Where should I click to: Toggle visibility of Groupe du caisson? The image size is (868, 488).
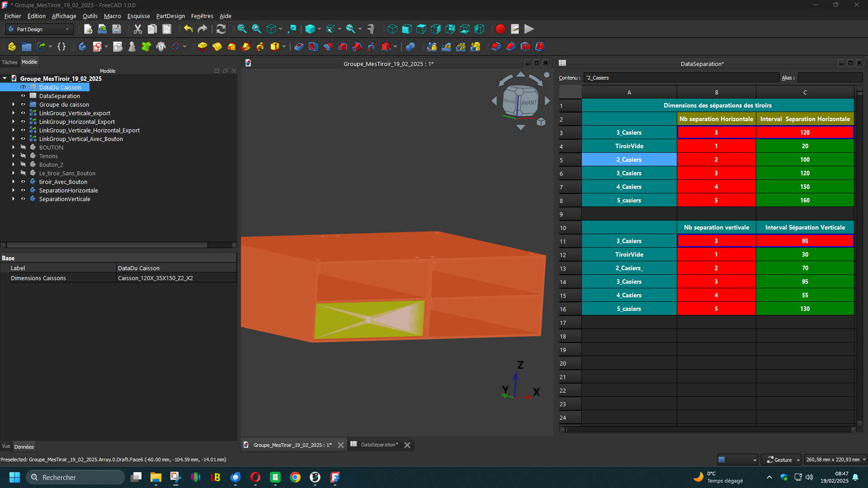23,104
